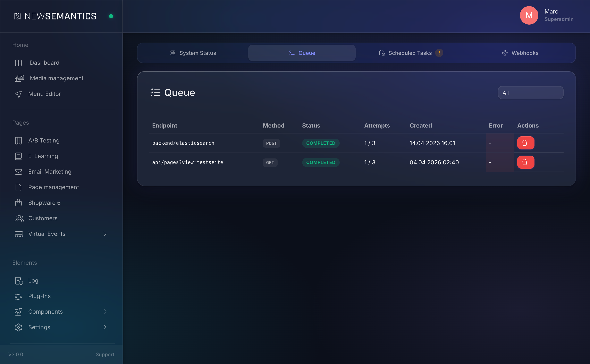
Task: Click the A/B Testing icon
Action: (x=18, y=141)
